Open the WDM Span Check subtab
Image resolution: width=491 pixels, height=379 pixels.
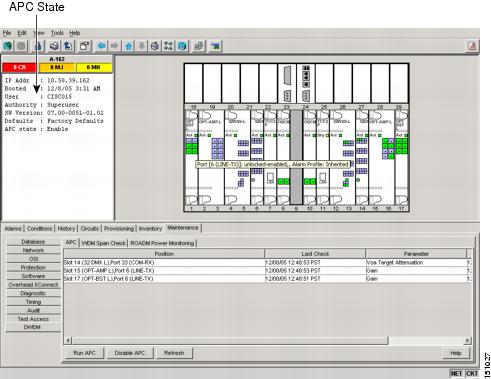(x=104, y=243)
